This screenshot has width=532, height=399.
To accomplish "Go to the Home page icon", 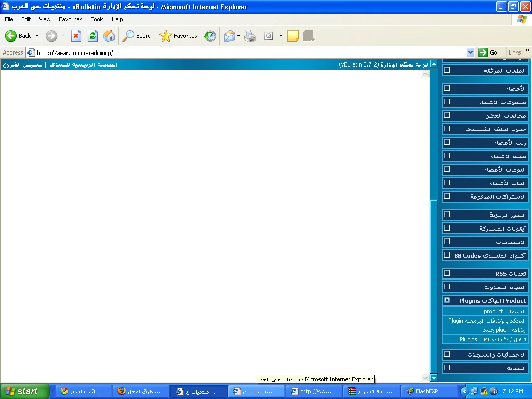I will click(x=109, y=36).
